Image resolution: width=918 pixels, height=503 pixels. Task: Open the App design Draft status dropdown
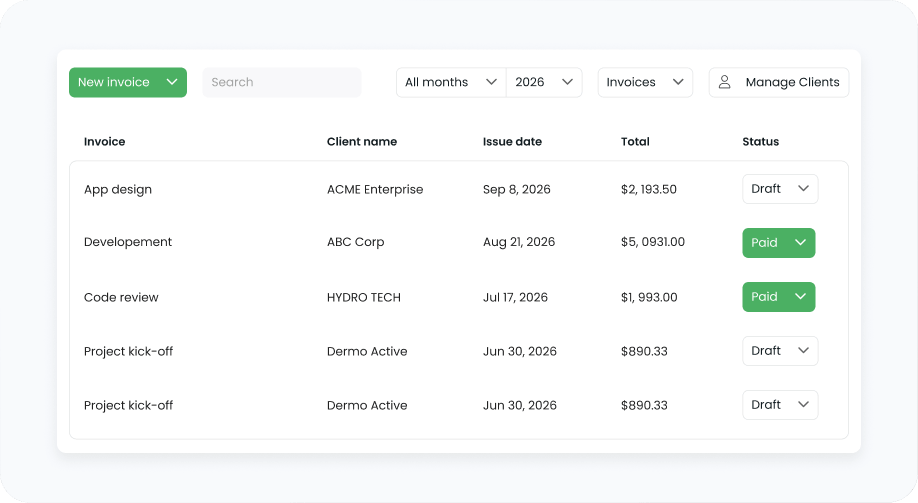780,189
